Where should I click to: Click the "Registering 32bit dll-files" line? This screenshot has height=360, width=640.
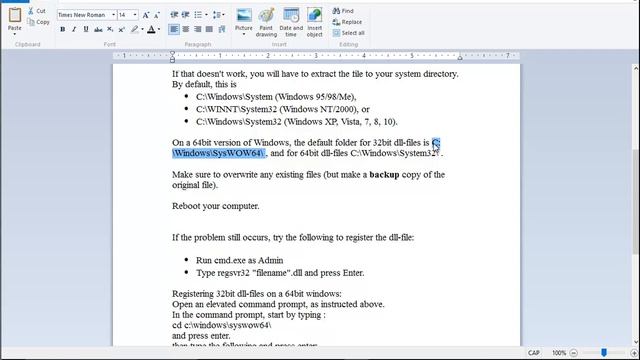257,294
